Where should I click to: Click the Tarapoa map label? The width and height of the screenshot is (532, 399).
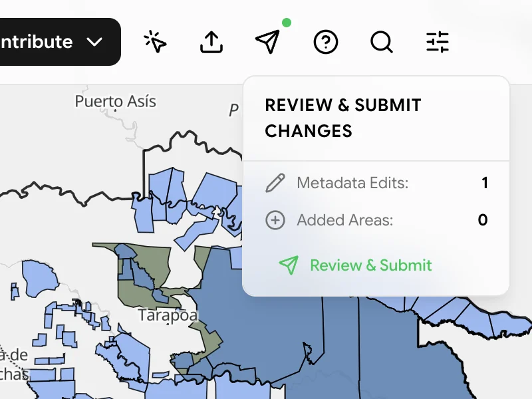click(x=168, y=315)
